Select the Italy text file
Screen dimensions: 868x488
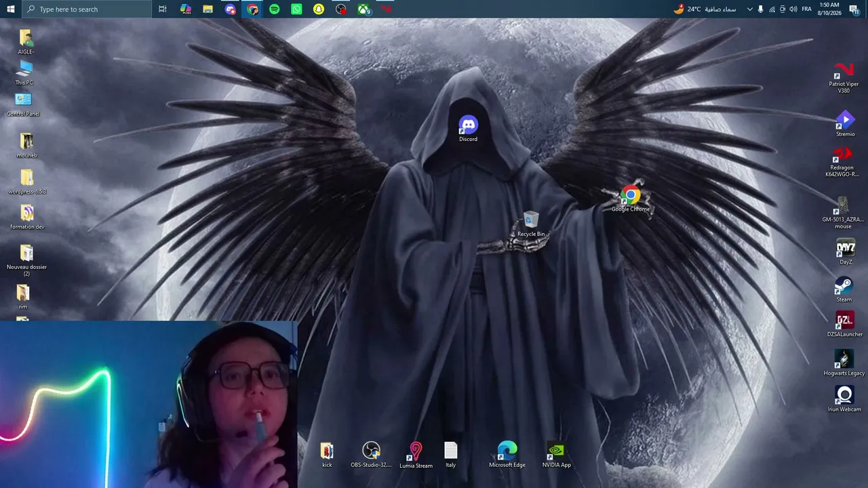tap(451, 455)
